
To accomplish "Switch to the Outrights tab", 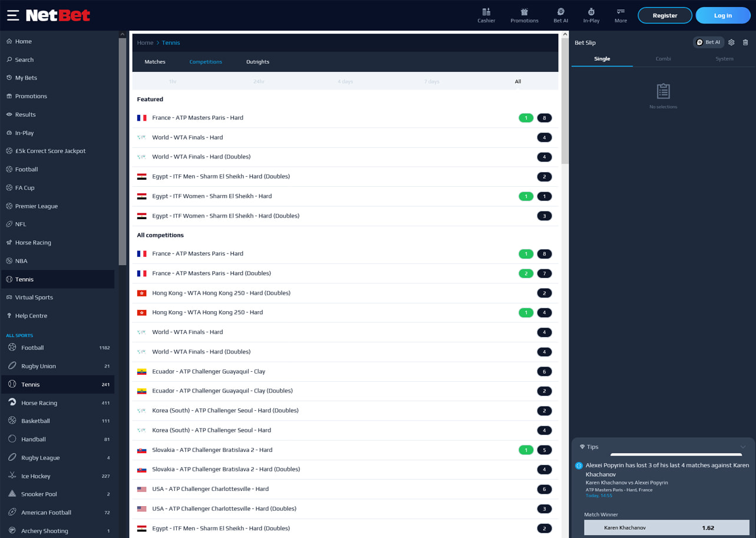I will pyautogui.click(x=257, y=62).
